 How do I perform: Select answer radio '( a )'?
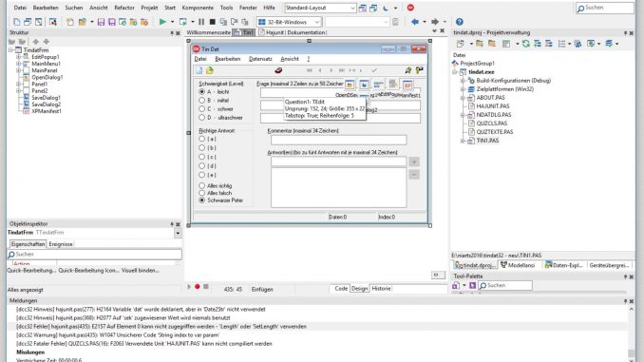pos(201,139)
